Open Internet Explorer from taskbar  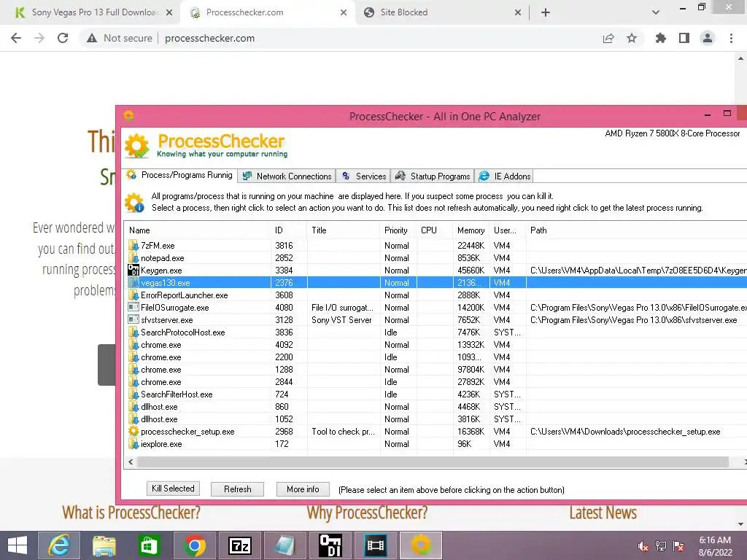[59, 545]
